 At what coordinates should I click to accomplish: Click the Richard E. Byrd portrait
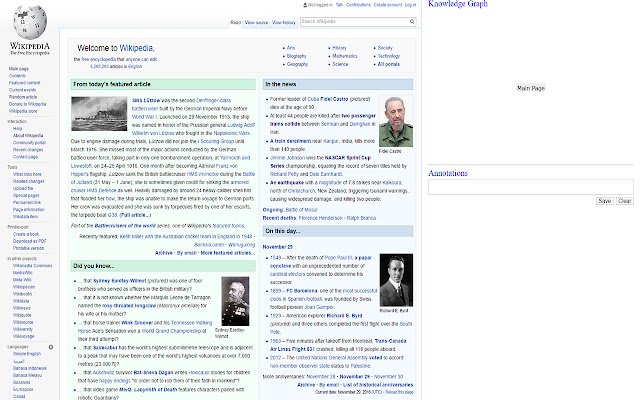[393, 277]
